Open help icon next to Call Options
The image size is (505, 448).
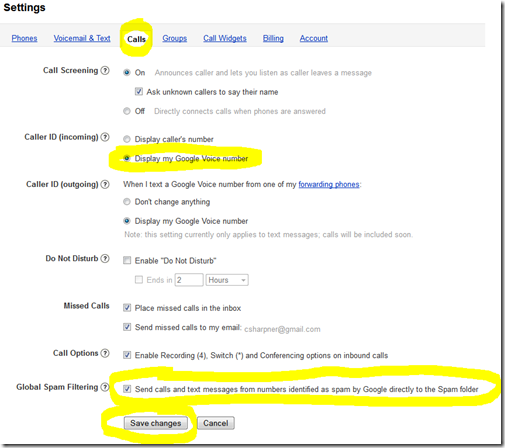(x=105, y=353)
